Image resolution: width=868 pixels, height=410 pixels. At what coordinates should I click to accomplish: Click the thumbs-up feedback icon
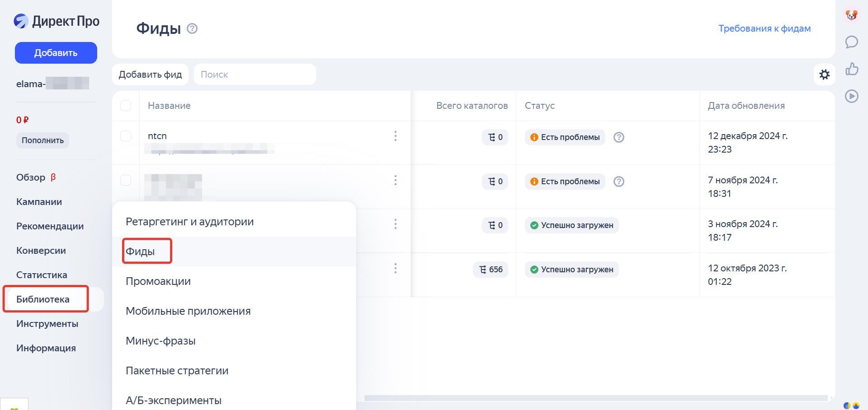852,69
